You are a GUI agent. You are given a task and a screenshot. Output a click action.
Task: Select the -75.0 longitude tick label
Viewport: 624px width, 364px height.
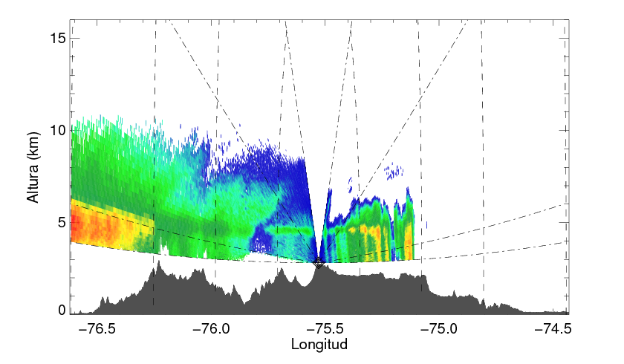[439, 328]
